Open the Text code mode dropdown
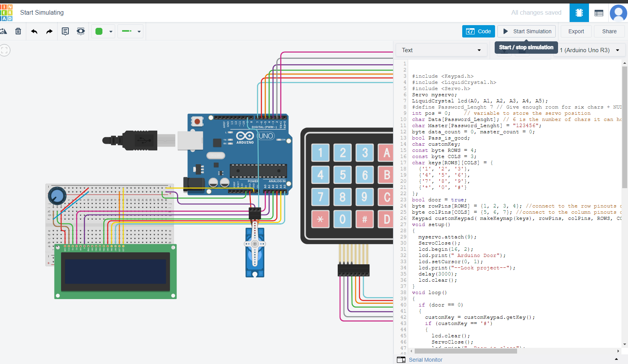628x364 pixels. click(441, 50)
